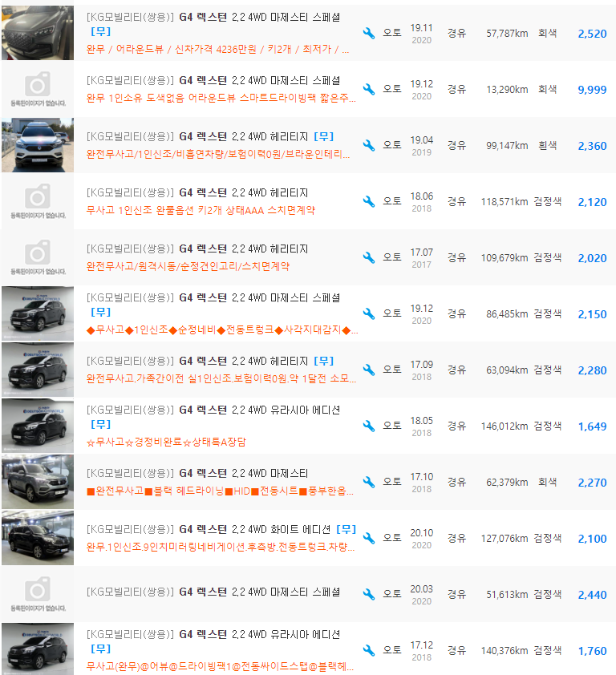The width and height of the screenshot is (616, 675).
Task: Click wrench icon in 63,094km listing row
Action: pyautogui.click(x=369, y=370)
